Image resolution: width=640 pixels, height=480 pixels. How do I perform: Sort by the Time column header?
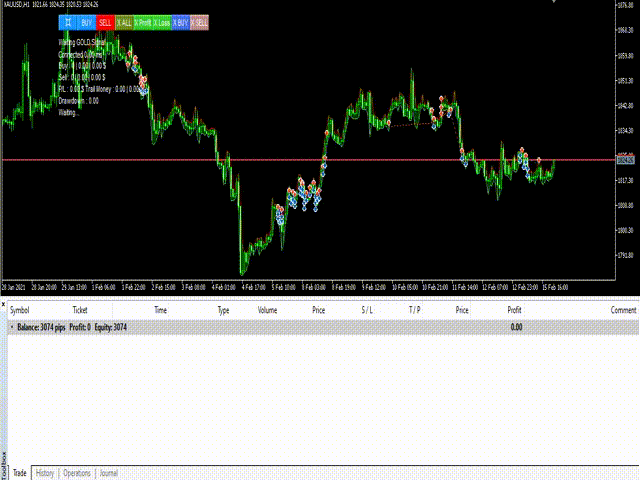pyautogui.click(x=160, y=310)
